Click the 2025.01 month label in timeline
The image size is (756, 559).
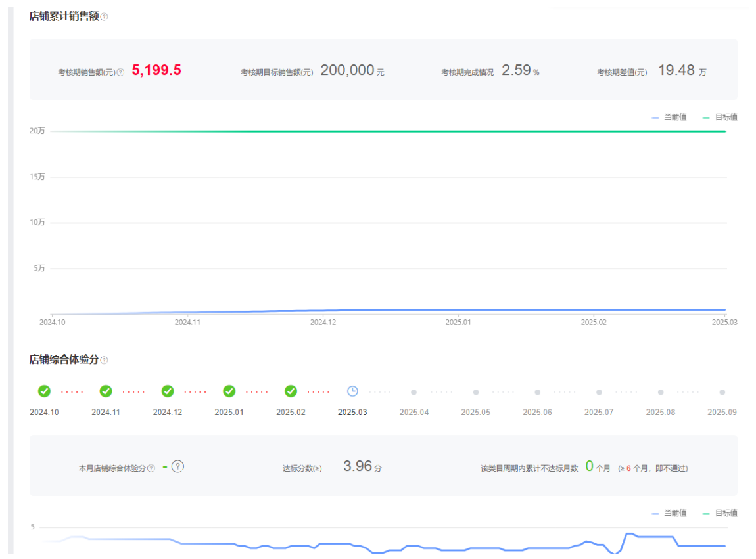click(229, 413)
